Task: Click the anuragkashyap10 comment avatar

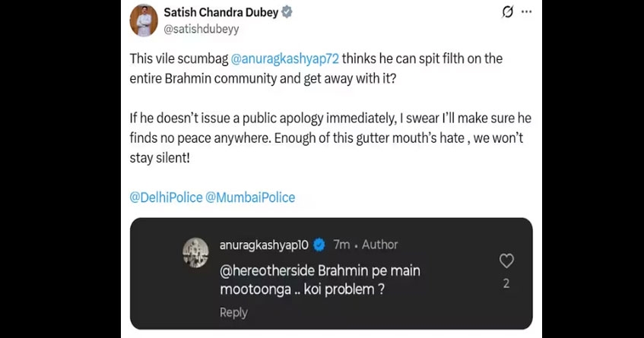Action: click(x=195, y=253)
